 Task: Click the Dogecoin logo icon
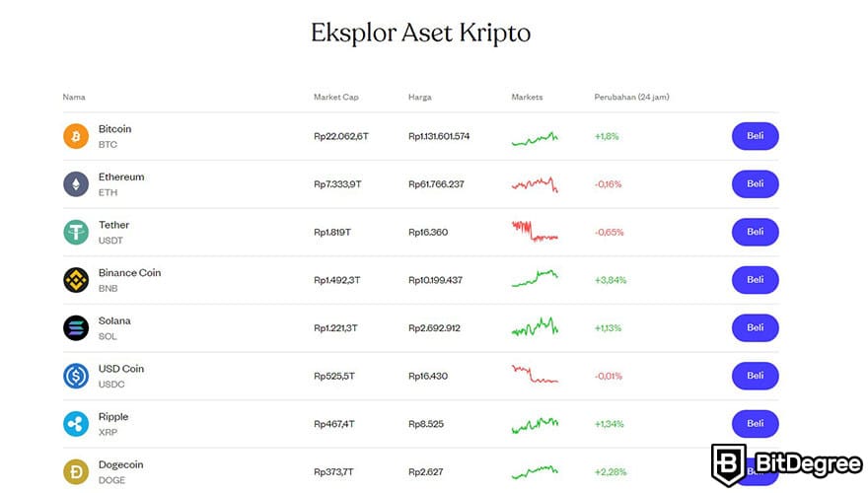[x=76, y=471]
